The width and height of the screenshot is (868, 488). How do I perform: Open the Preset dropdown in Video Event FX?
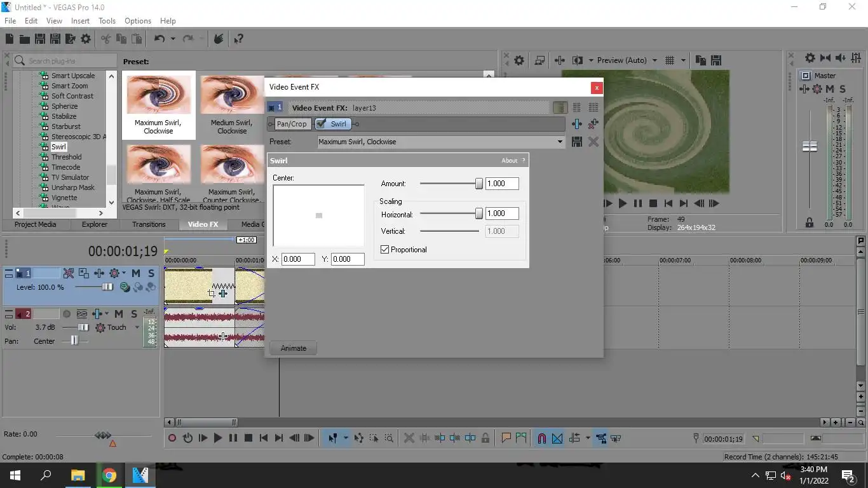click(x=560, y=142)
